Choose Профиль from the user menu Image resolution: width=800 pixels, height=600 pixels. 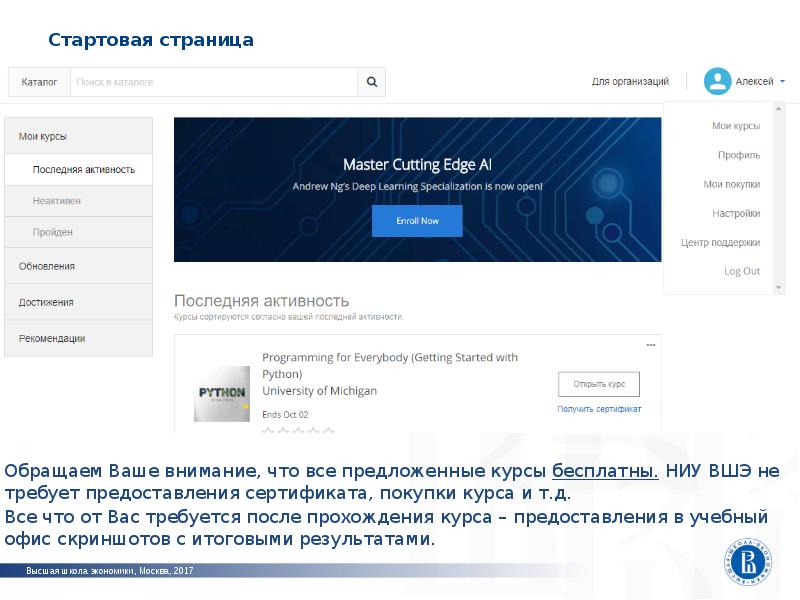pos(738,155)
